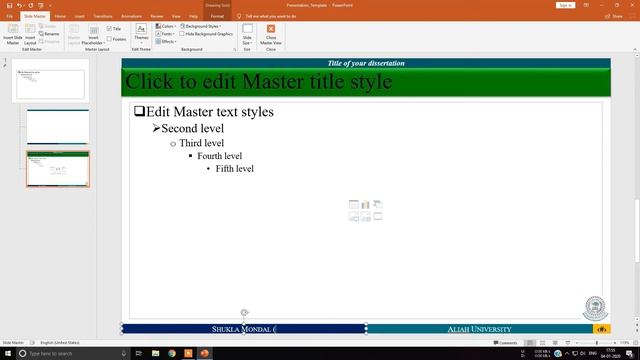This screenshot has height=360, width=640.
Task: Open Ribbon Display Options
Action: pos(586,5)
